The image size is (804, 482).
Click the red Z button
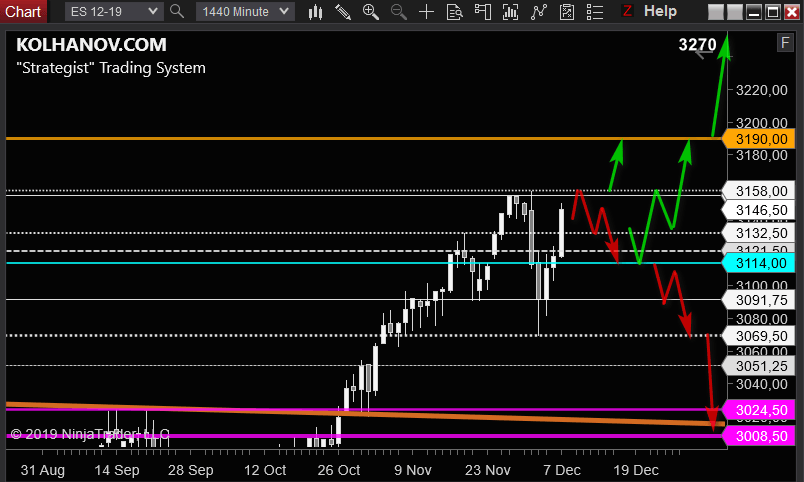[x=627, y=11]
